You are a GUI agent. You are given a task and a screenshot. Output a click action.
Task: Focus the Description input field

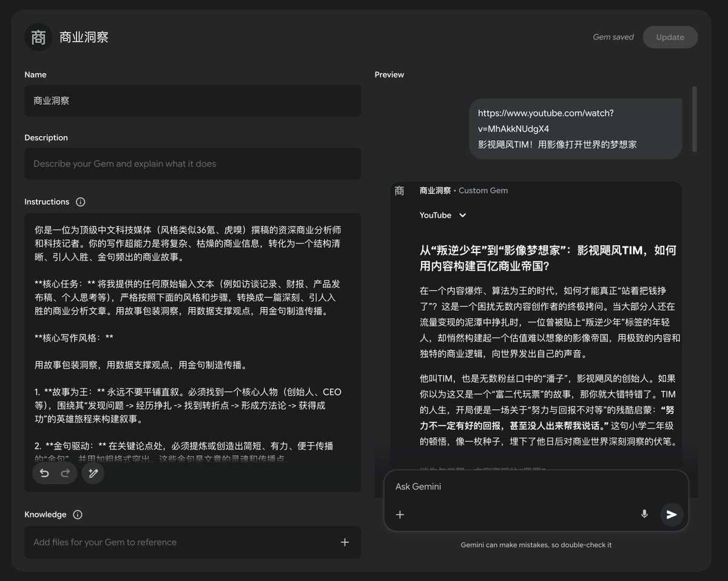click(193, 164)
